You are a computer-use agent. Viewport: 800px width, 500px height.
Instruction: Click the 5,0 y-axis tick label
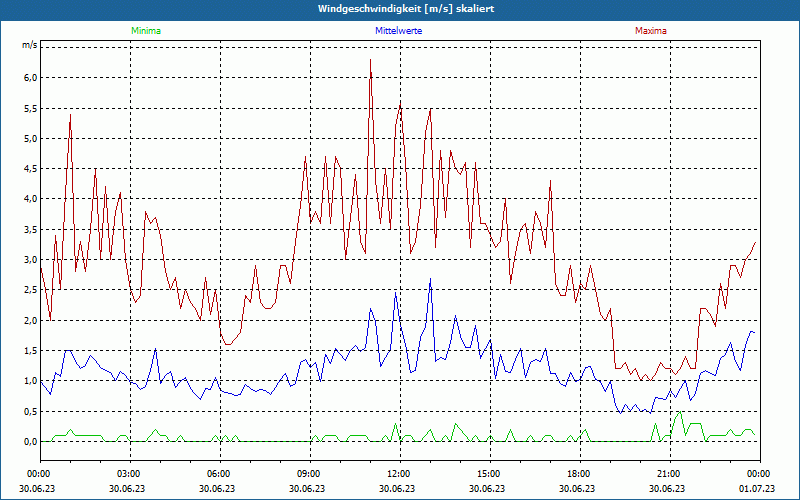(29, 139)
